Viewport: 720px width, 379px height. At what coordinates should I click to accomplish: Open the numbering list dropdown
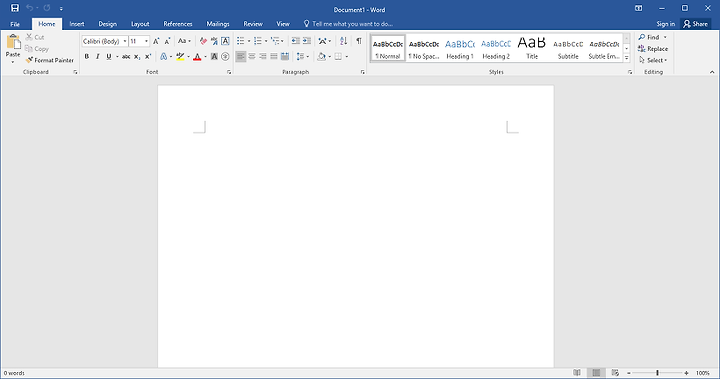(266, 41)
